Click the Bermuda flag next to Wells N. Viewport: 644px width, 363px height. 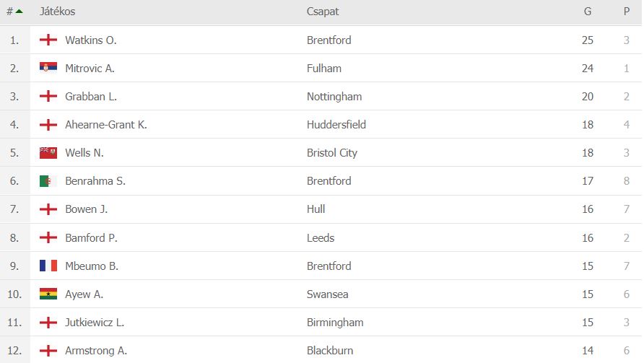pos(48,153)
